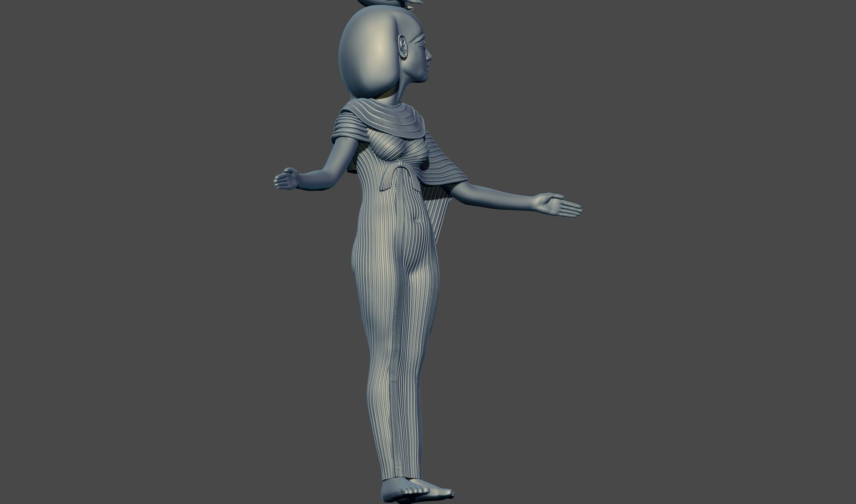Click the figure's left hand behind the body
Screen dimensions: 856x504
pyautogui.click(x=286, y=178)
